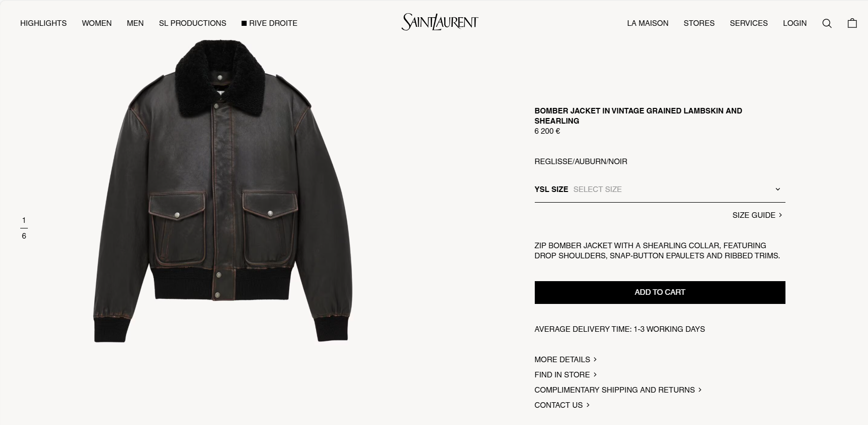Open the Men menu
This screenshot has height=425, width=868.
(x=135, y=23)
